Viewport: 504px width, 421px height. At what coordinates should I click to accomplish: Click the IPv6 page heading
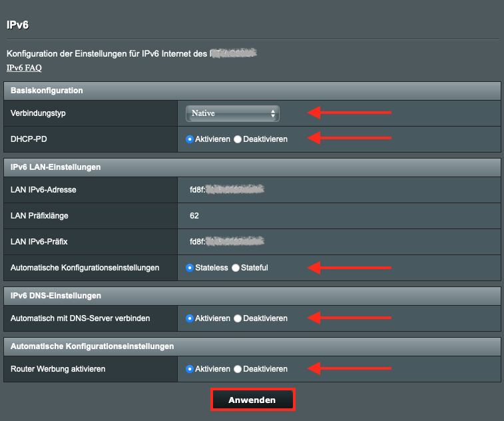tap(17, 25)
